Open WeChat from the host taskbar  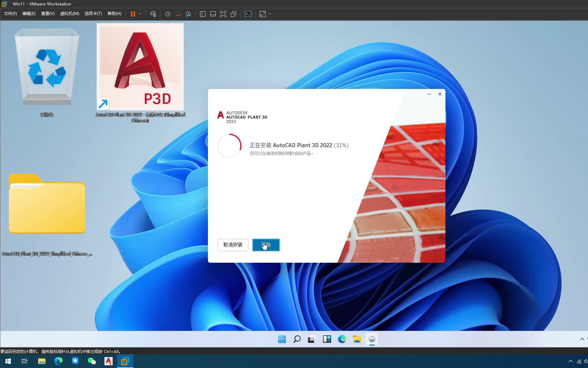click(x=92, y=361)
